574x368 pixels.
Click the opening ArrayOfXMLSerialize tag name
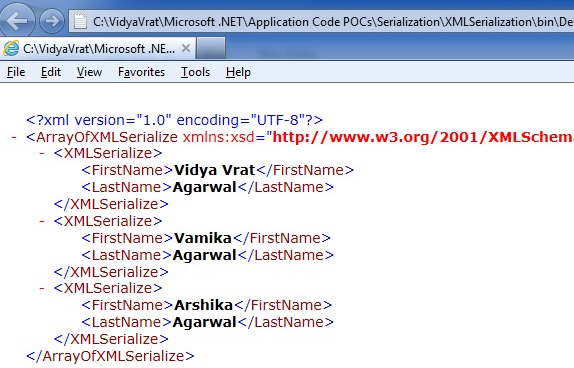(107, 137)
